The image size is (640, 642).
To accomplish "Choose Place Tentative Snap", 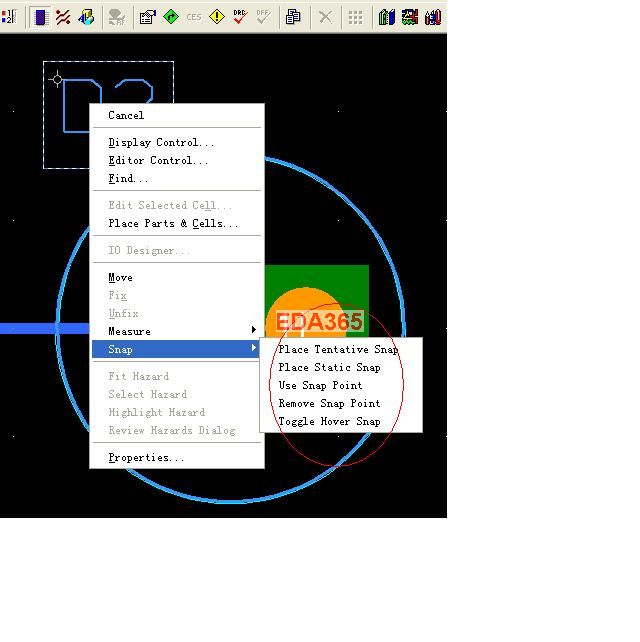I will coord(341,349).
